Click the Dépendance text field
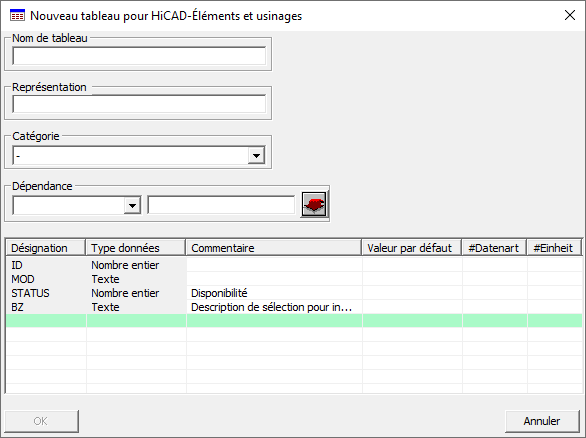 221,205
